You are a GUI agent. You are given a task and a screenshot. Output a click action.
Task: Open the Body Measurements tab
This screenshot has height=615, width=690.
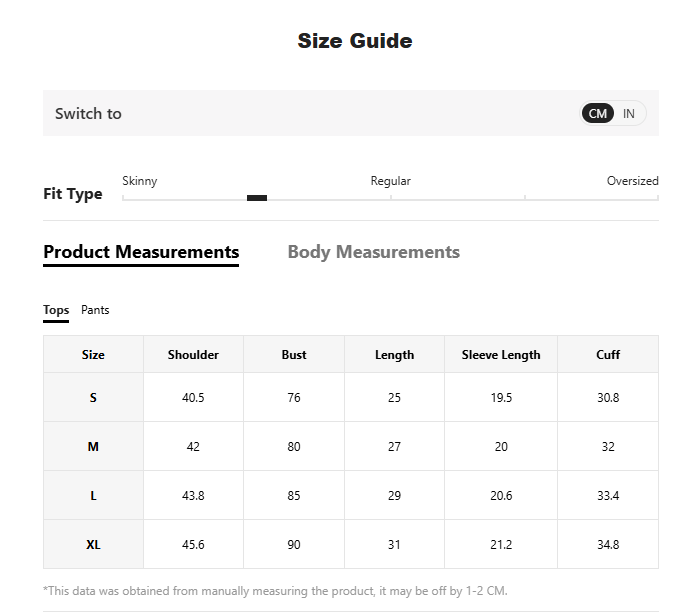point(373,252)
